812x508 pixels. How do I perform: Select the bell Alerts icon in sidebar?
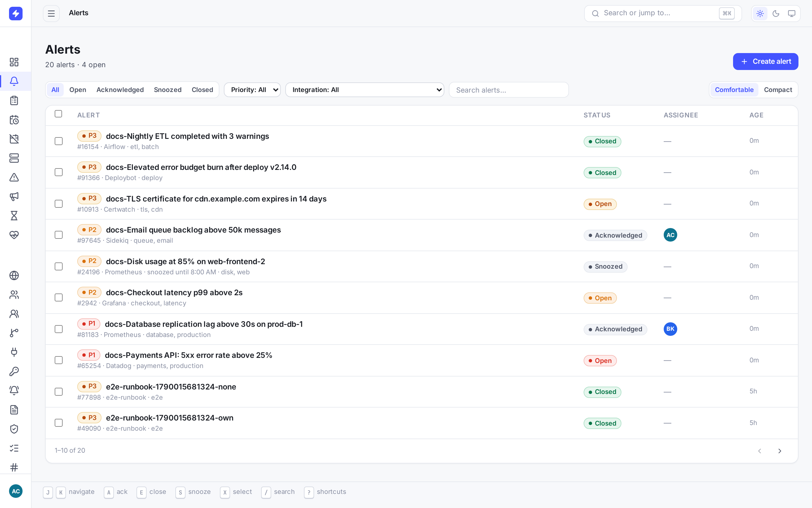[14, 81]
